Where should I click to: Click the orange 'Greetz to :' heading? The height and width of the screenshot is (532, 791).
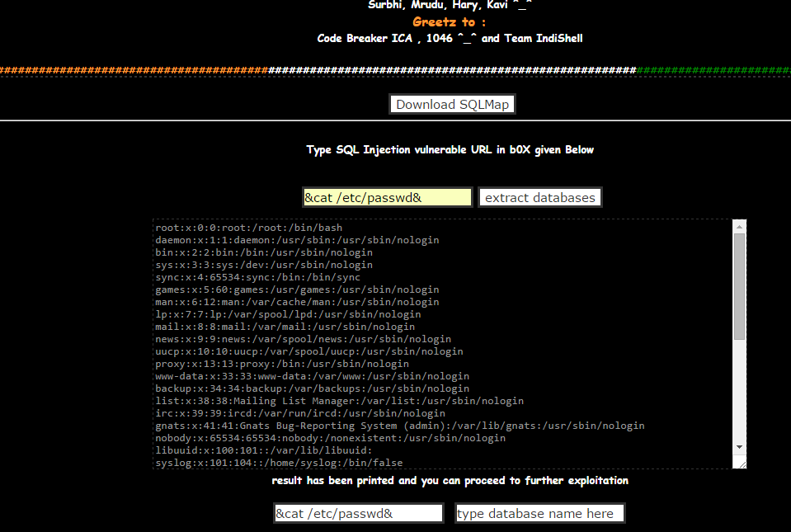pos(449,21)
